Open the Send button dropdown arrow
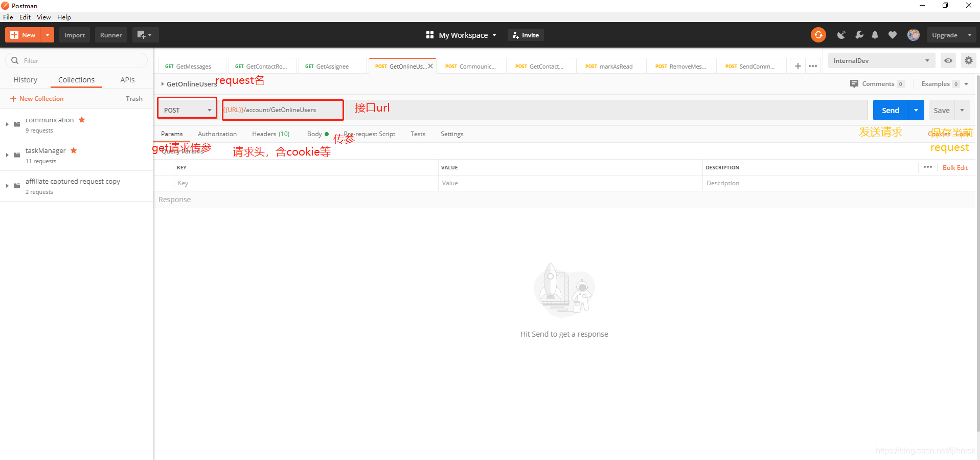This screenshot has width=980, height=460. [916, 110]
